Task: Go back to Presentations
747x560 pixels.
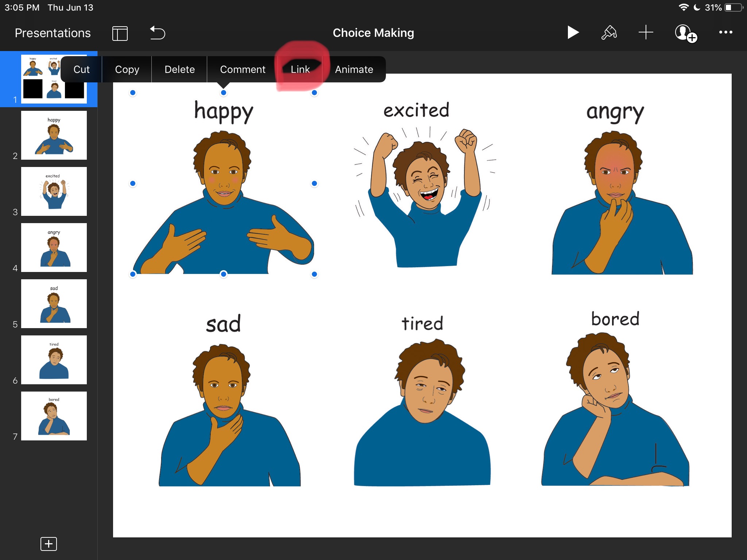Action: click(53, 33)
